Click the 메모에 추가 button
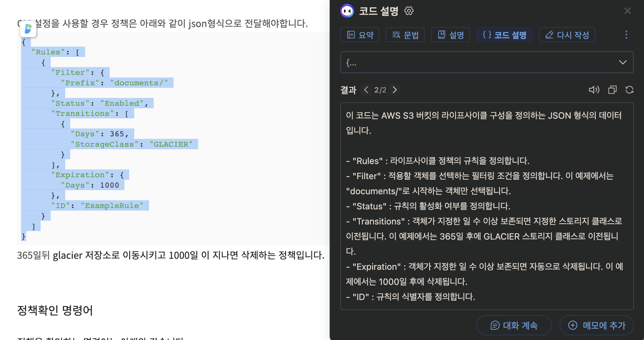Viewport: 644px width, 340px height. pyautogui.click(x=597, y=325)
